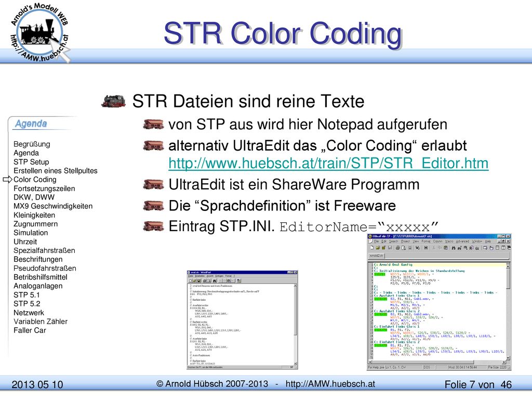Screen dimensions: 532x399
Task: Click the WordPad vertical scrollbar
Action: (295, 323)
